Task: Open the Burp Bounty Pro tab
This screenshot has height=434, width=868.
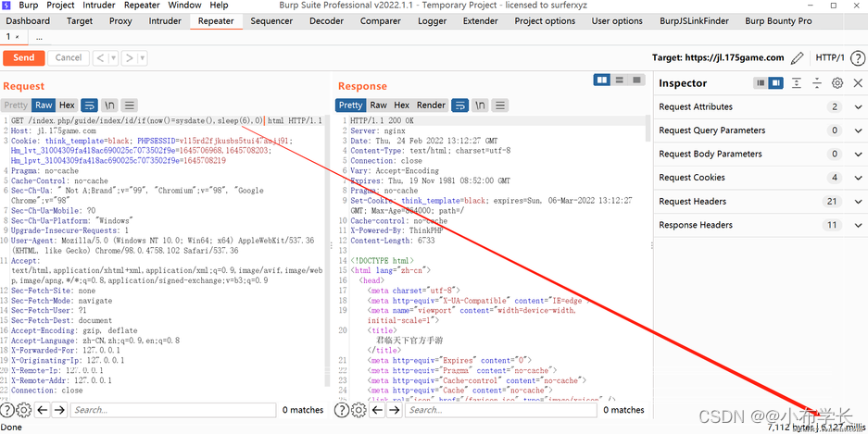Action: pyautogui.click(x=778, y=21)
